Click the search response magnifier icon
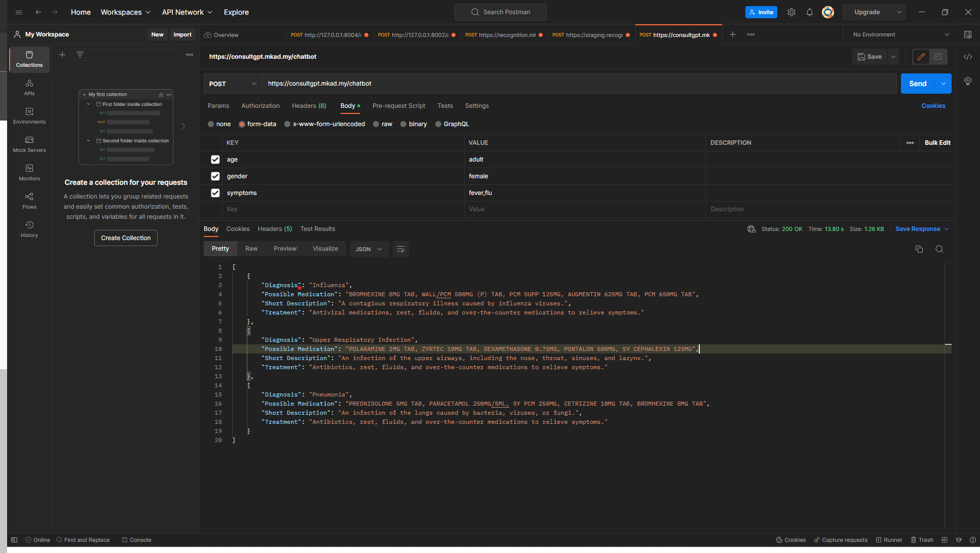980x553 pixels. click(939, 249)
